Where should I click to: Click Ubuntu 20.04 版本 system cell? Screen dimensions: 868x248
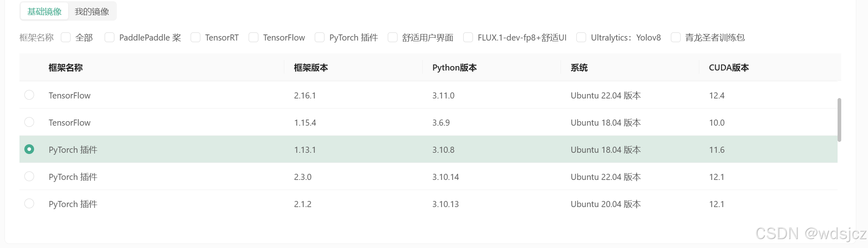pos(606,204)
